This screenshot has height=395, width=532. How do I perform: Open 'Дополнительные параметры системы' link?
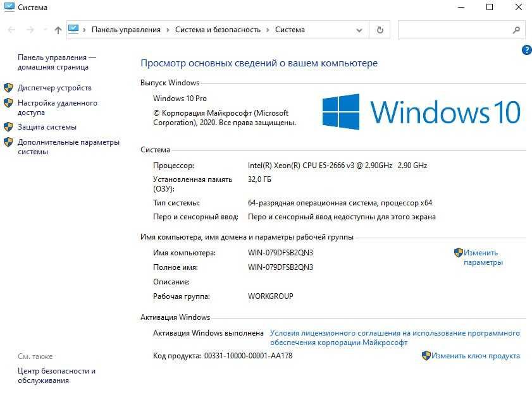click(x=68, y=147)
